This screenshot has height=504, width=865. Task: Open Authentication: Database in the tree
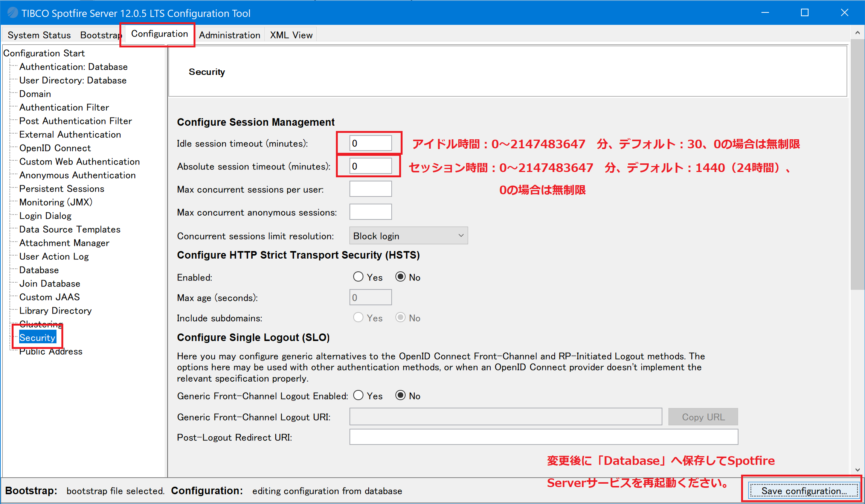coord(73,67)
